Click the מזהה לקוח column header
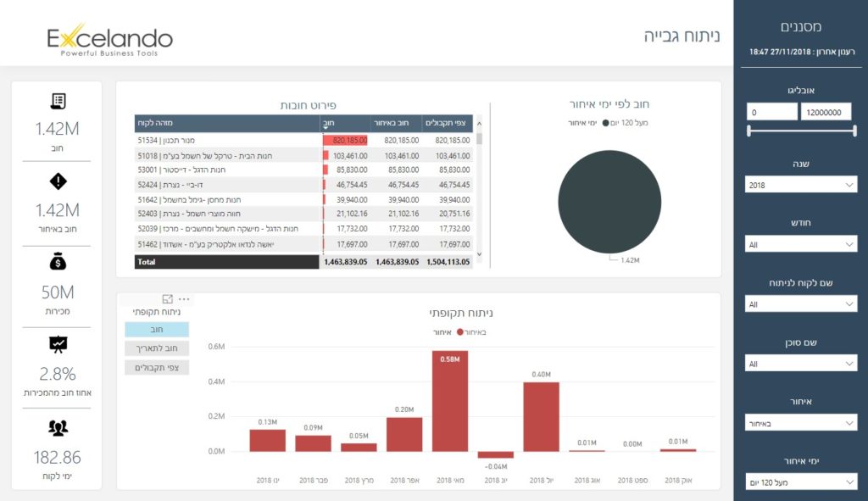868x501 pixels. 226,124
